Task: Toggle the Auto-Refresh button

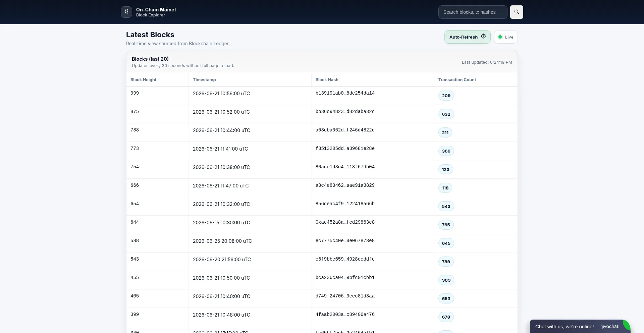Action: coord(468,37)
